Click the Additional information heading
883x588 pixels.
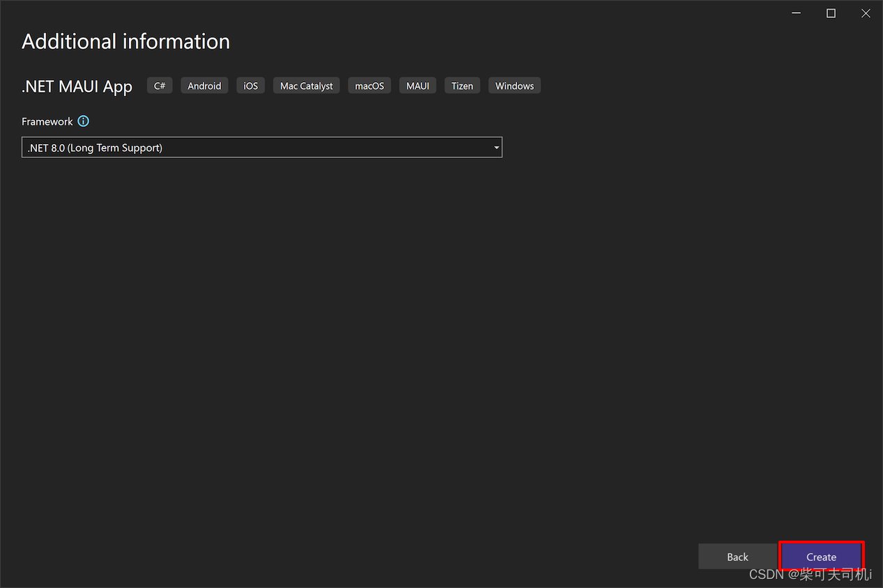126,41
